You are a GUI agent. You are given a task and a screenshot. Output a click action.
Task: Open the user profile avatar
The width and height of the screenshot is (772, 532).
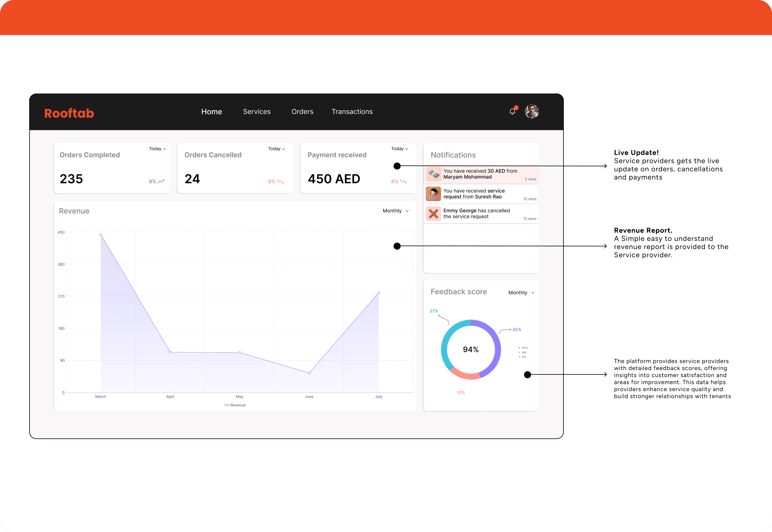[x=532, y=112]
